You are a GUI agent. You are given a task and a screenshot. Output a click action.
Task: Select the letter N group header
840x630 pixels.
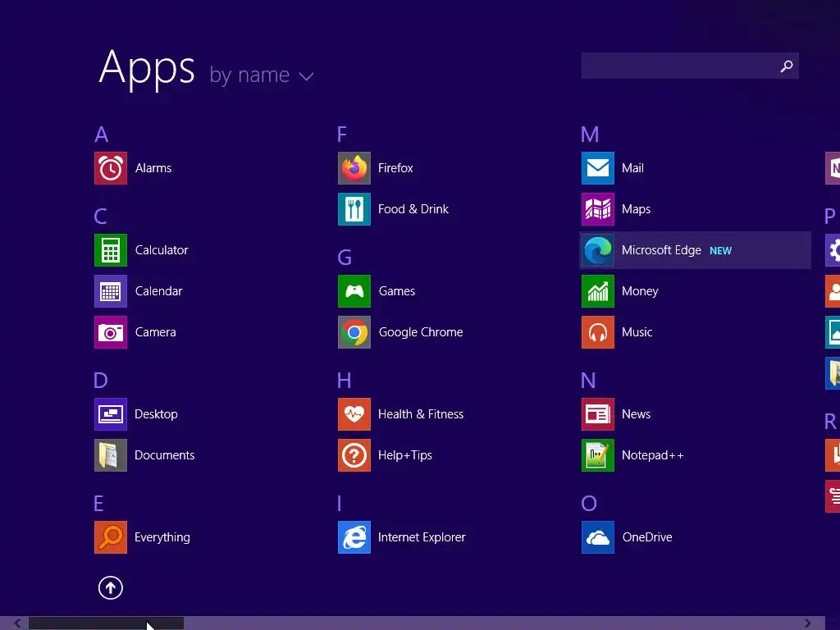(588, 381)
